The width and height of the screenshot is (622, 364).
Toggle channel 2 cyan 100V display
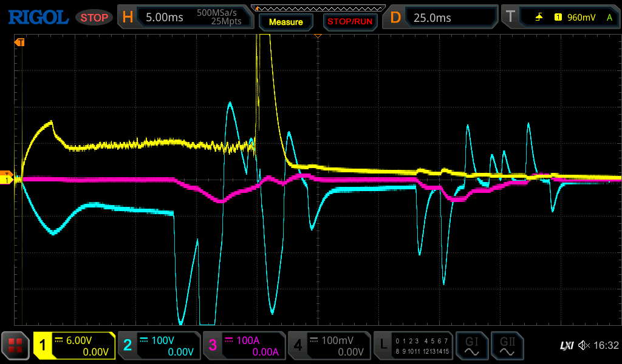159,346
